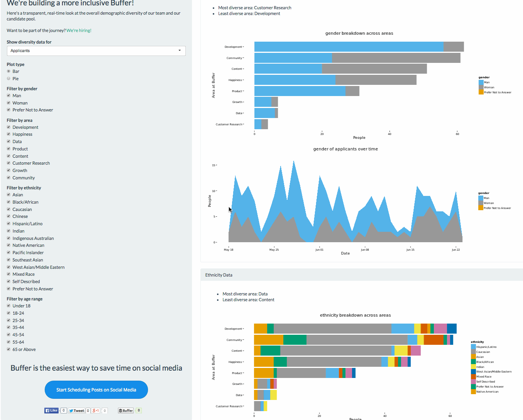Toggle the Growth area checkbox
Viewport: 523px width, 420px height.
pos(8,170)
